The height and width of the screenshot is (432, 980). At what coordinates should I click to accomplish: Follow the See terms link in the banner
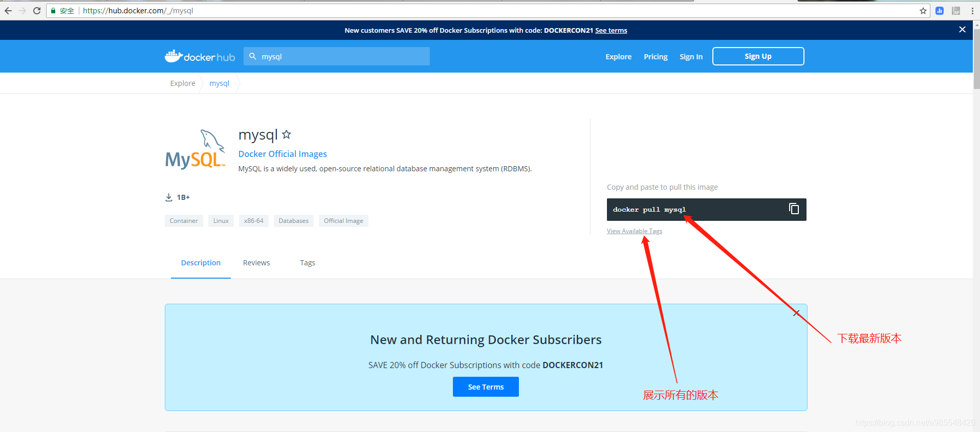click(x=611, y=30)
